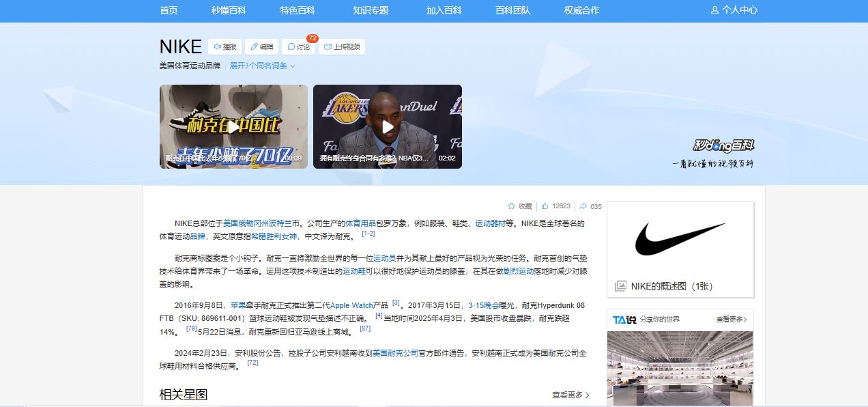Screen dimensions: 868x407
Task: Click the share arrow icon
Action: coord(583,206)
